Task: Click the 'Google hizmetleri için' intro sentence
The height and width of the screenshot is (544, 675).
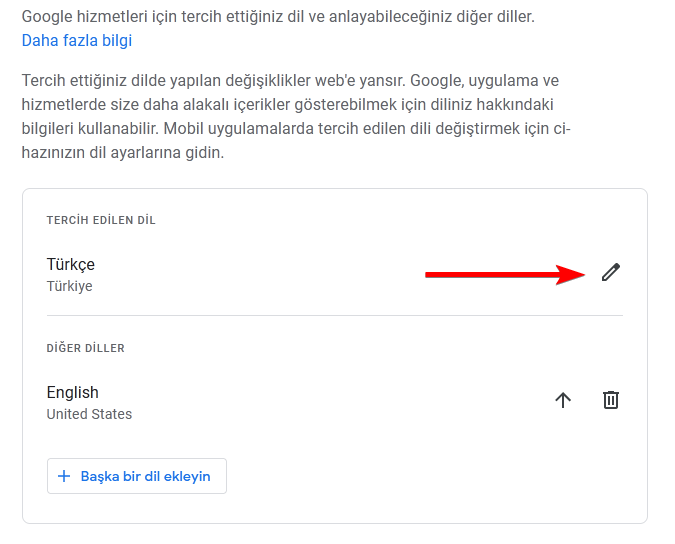Action: click(x=278, y=17)
